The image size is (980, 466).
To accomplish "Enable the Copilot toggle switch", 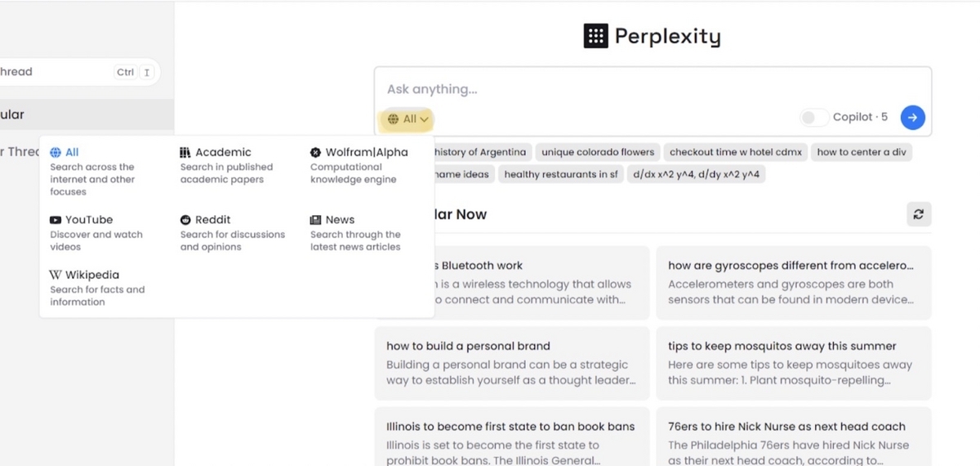I will tap(813, 118).
